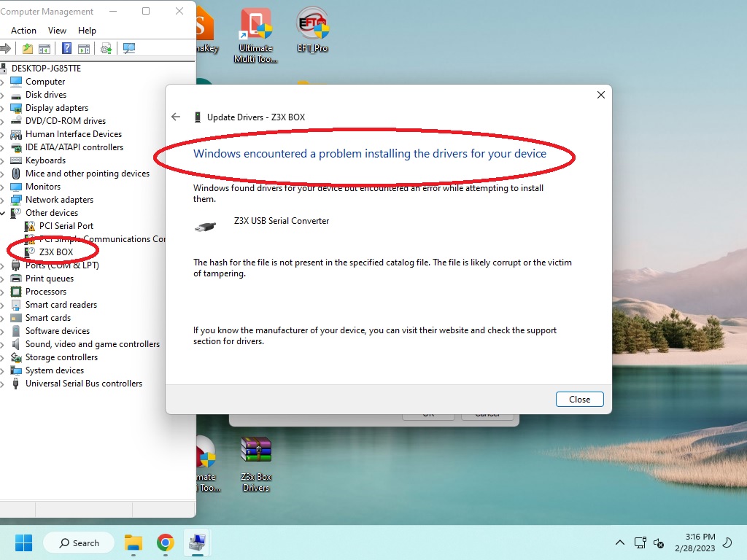747x560 pixels.
Task: Open the Help menu
Action: point(88,31)
